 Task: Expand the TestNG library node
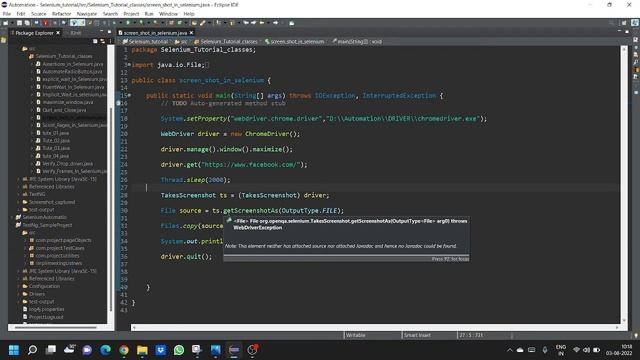click(18, 194)
